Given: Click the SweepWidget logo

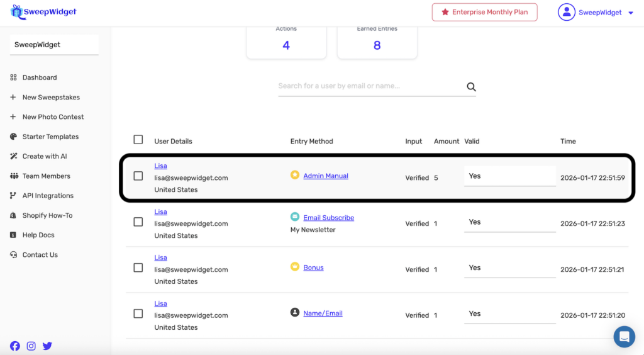Looking at the screenshot, I should [44, 12].
